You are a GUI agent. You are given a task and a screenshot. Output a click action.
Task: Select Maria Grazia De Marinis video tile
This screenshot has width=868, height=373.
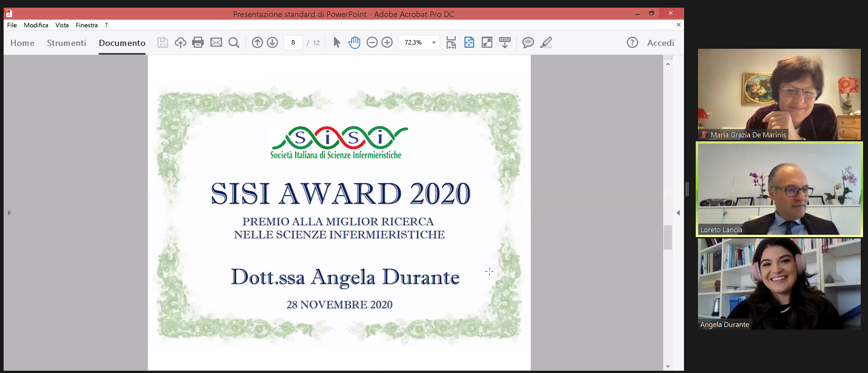[x=779, y=94]
